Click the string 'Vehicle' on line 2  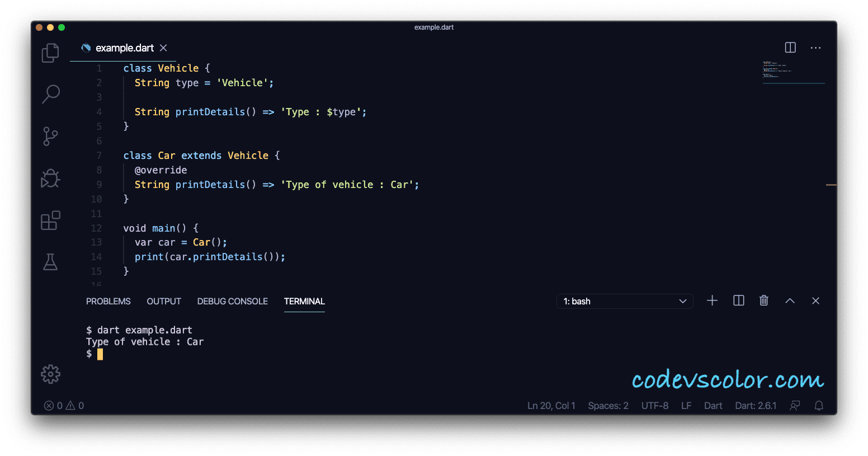click(242, 83)
